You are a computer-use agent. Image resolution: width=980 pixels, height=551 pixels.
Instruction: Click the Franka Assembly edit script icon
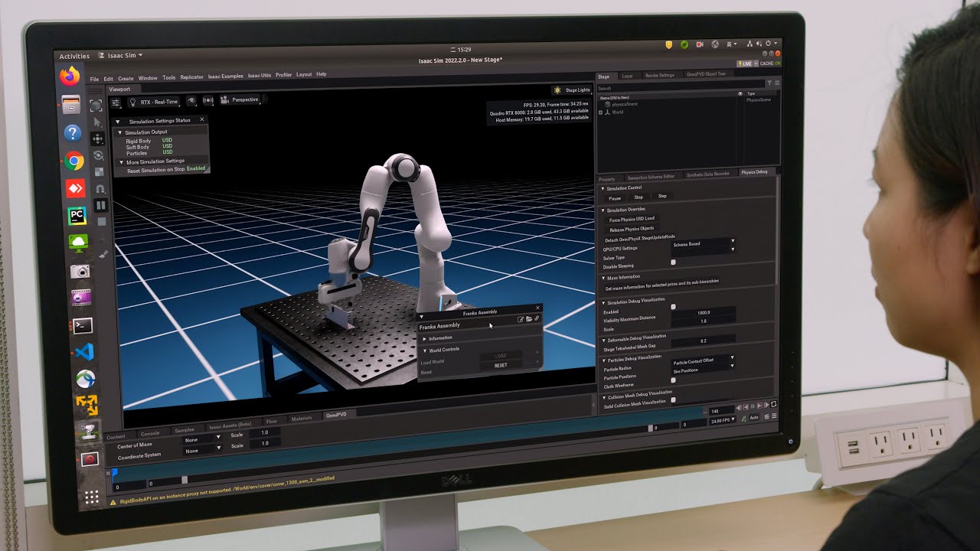coord(521,319)
